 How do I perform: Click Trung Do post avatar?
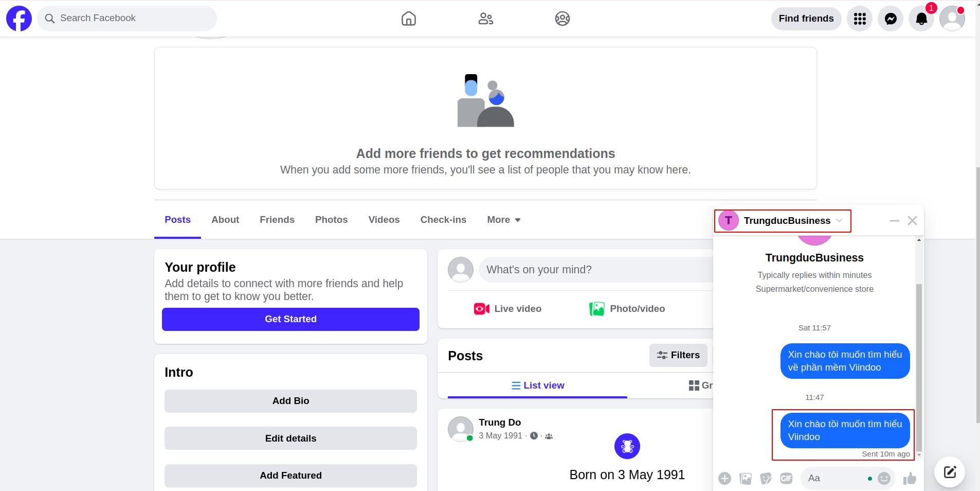[461, 429]
